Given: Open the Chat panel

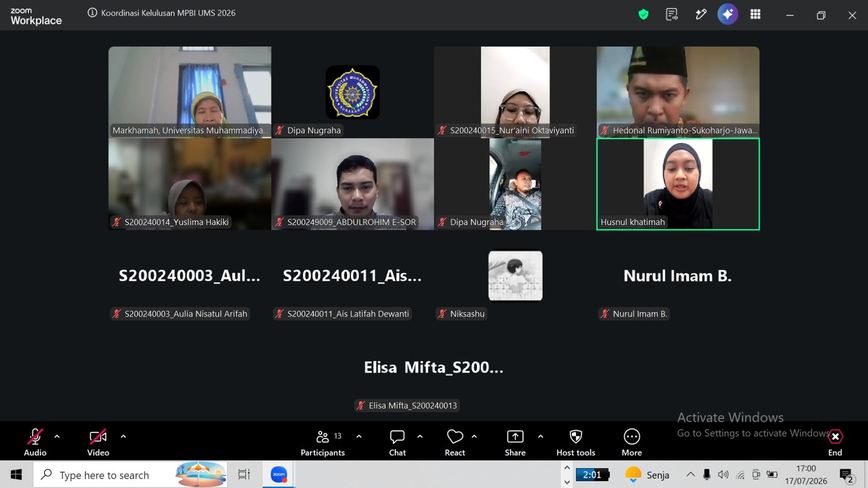Looking at the screenshot, I should coord(398,443).
